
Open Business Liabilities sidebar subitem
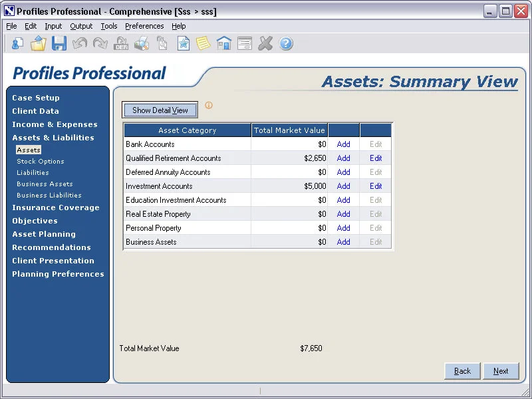pos(49,195)
